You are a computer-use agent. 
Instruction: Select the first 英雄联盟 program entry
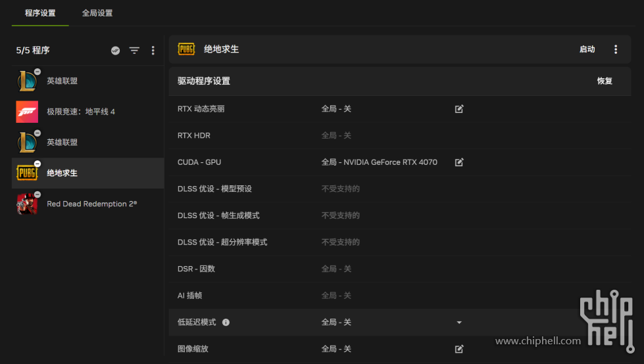coord(88,81)
